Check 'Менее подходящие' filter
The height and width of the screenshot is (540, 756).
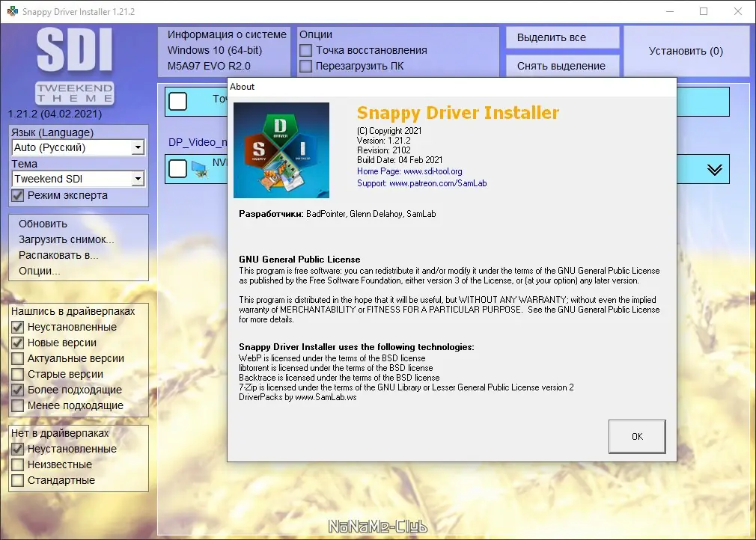coord(17,405)
